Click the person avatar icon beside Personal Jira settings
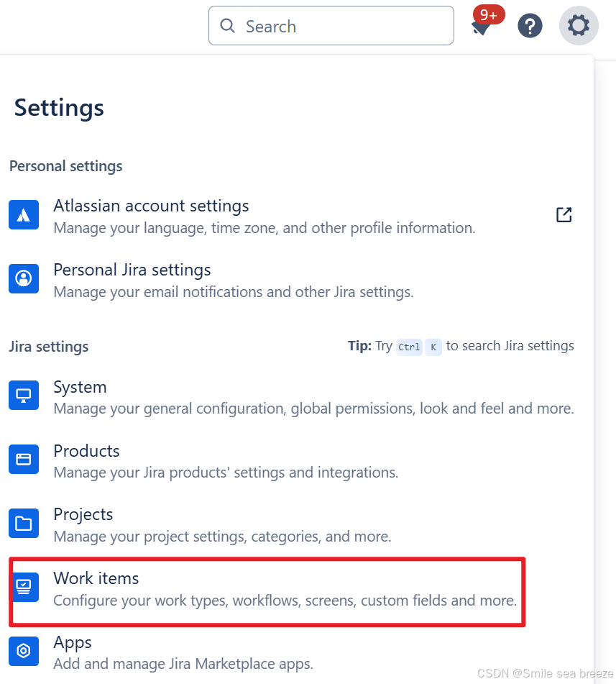This screenshot has width=616, height=684. [x=24, y=278]
